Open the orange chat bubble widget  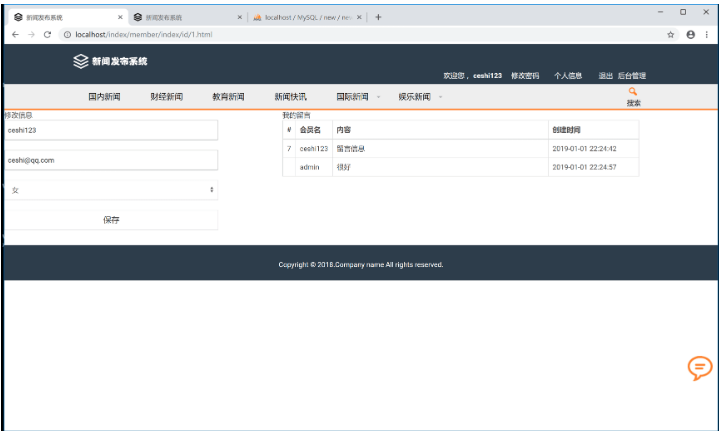click(700, 368)
